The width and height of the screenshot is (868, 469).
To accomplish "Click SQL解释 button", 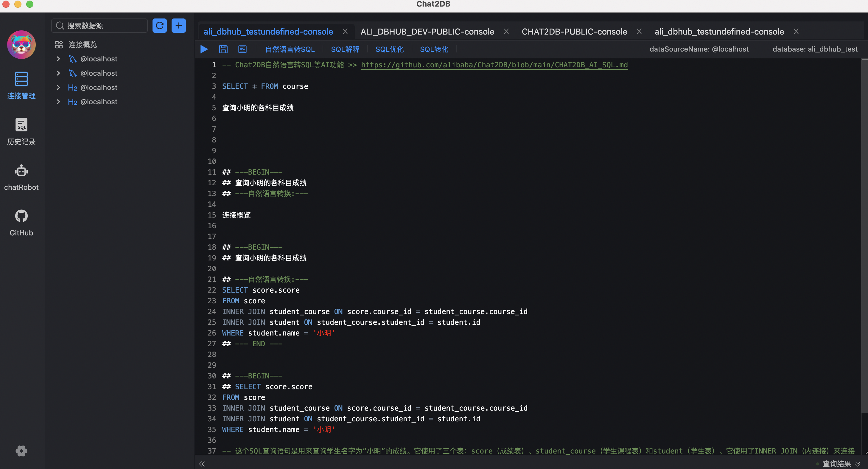I will coord(345,49).
